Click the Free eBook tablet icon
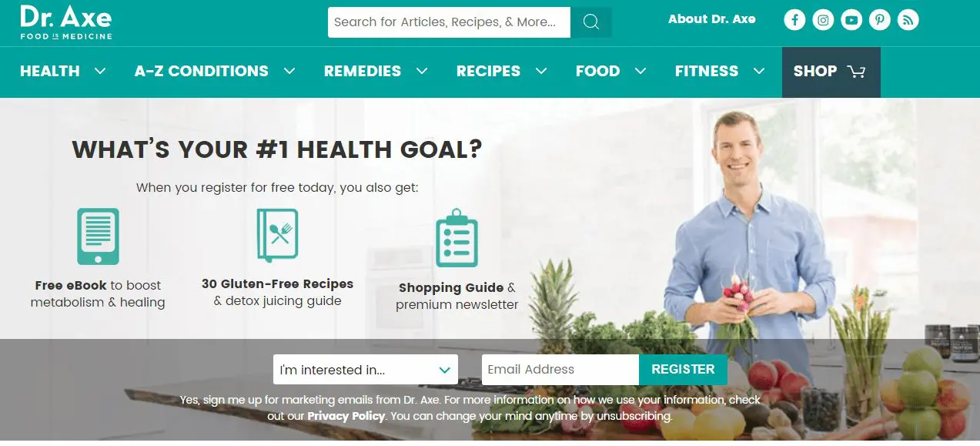 [x=98, y=236]
